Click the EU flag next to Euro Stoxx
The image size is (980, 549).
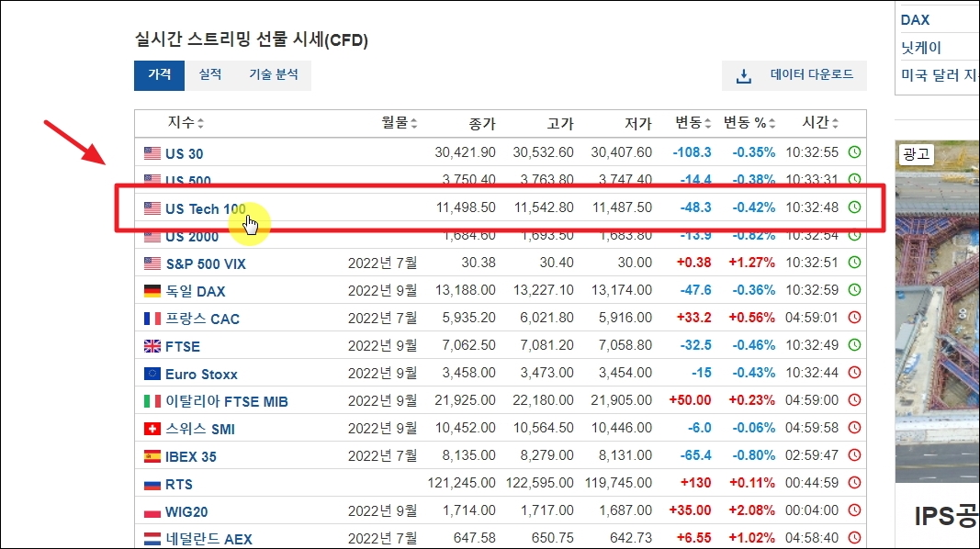click(152, 374)
